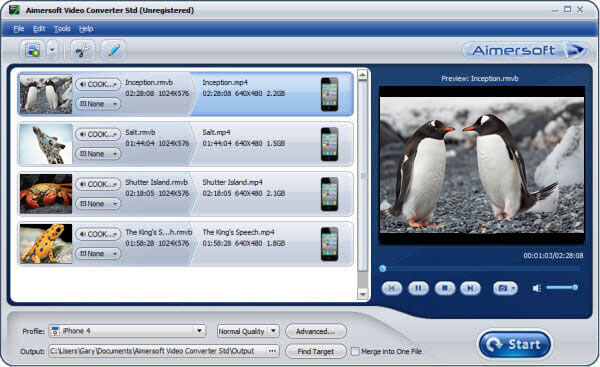Image resolution: width=600 pixels, height=367 pixels.
Task: Adjust the volume slider
Action: click(562, 287)
